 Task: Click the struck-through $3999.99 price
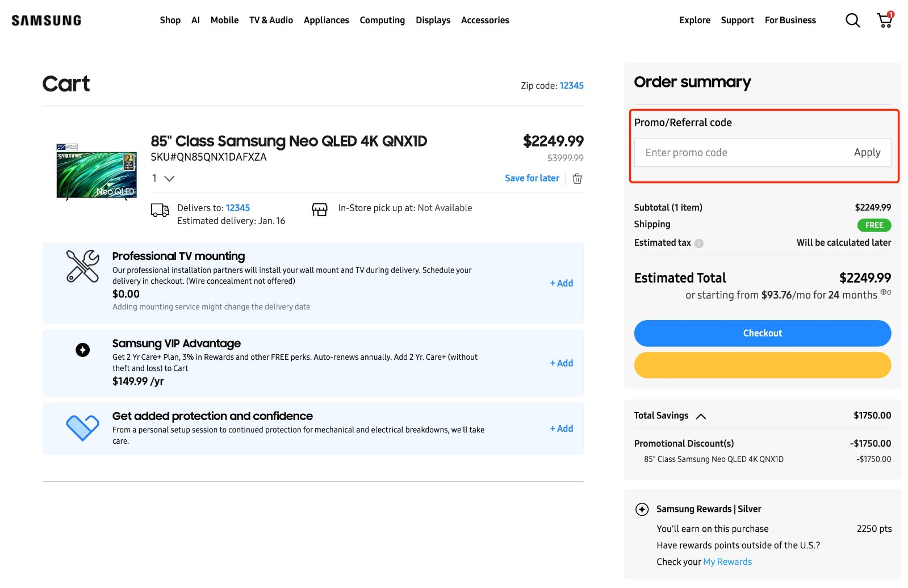coord(565,158)
